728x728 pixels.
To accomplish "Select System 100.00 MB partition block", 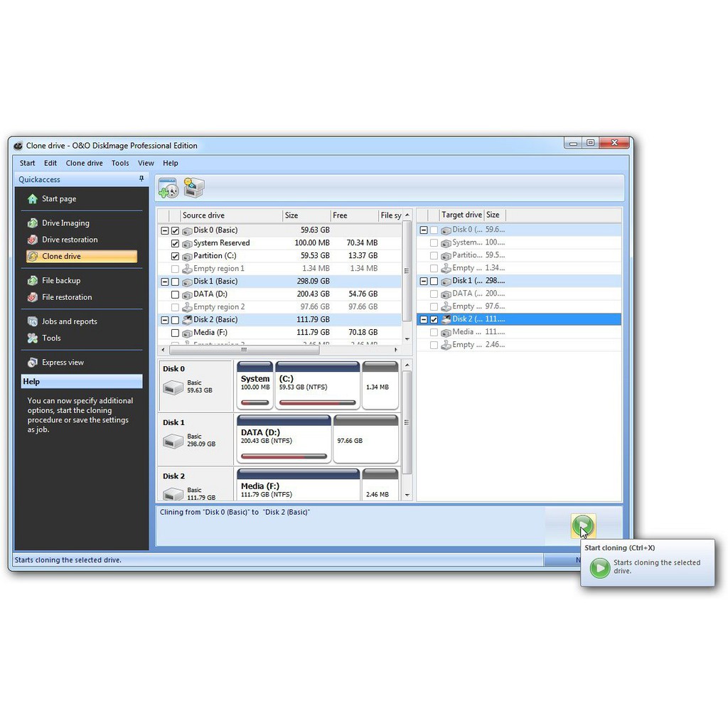I will click(255, 386).
